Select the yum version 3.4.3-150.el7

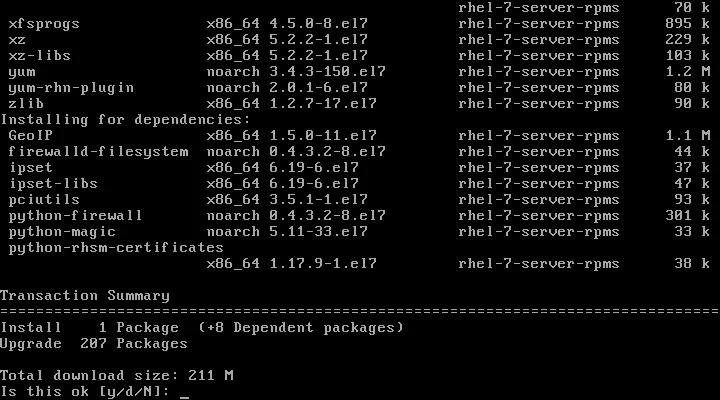coord(327,71)
